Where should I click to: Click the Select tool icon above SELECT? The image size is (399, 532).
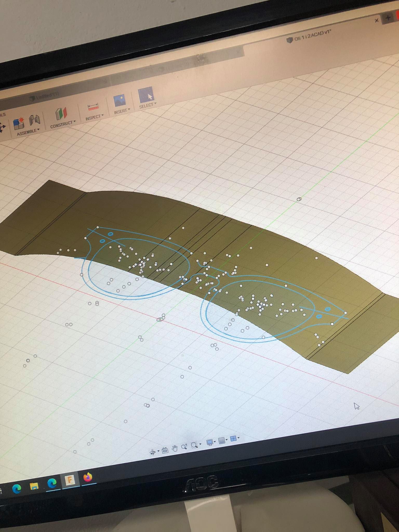(146, 95)
